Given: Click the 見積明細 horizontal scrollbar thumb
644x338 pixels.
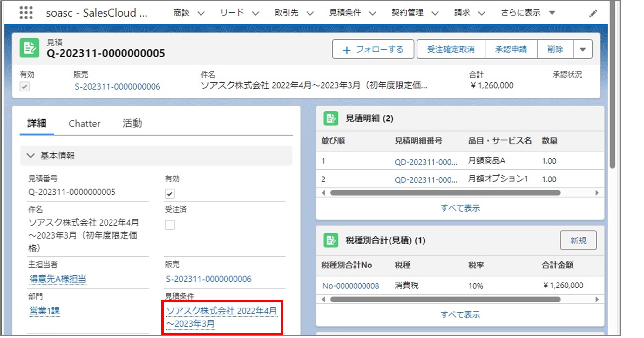Looking at the screenshot, I should coord(445,193).
